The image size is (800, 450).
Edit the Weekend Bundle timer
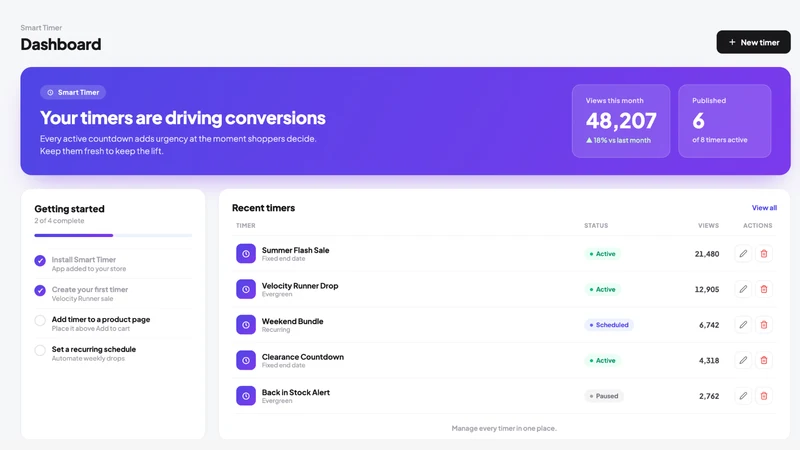point(743,324)
